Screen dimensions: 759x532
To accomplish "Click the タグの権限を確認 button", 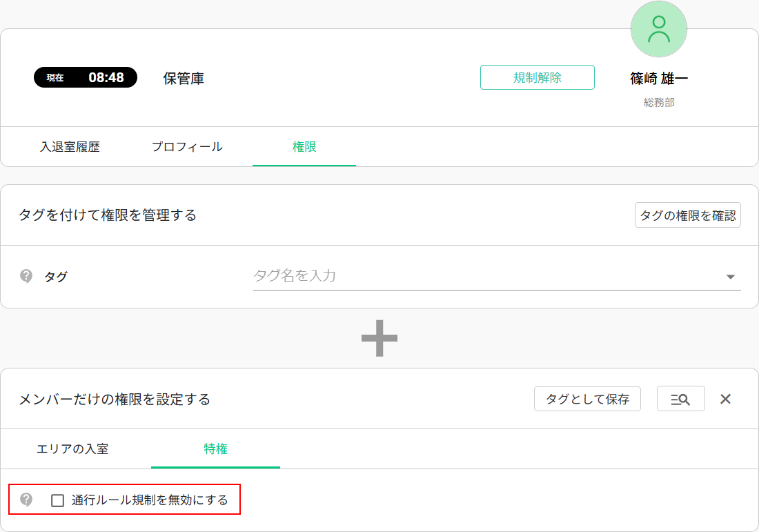I will [x=687, y=215].
